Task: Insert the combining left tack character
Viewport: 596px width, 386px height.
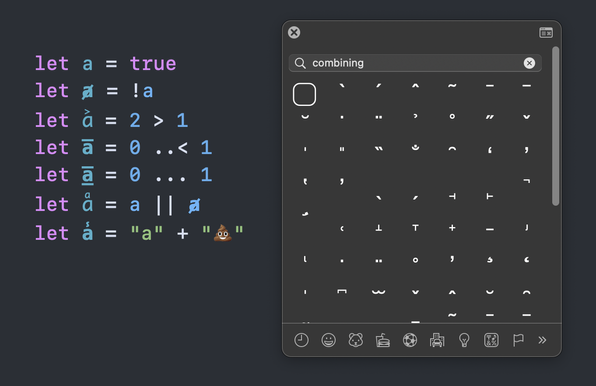Action: coord(452,196)
